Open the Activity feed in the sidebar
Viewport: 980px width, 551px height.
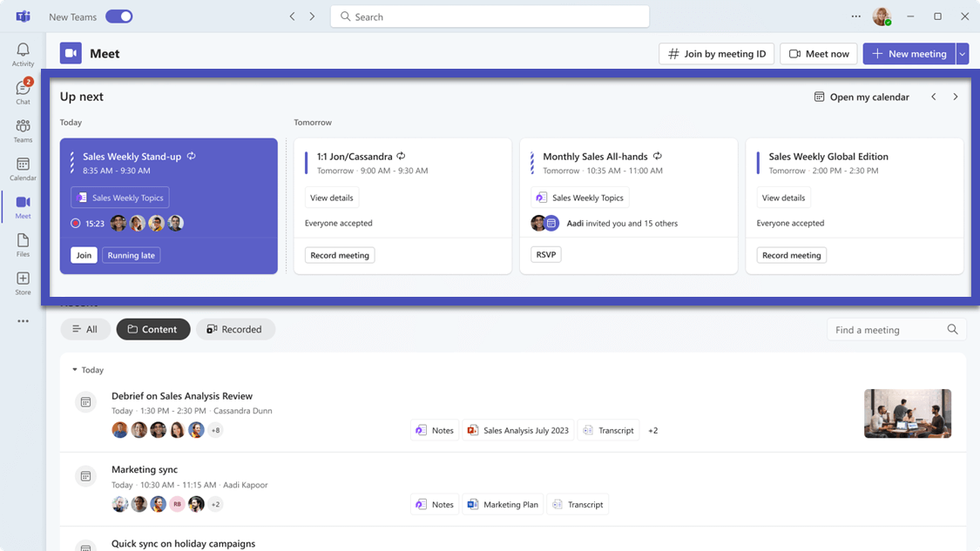tap(23, 54)
